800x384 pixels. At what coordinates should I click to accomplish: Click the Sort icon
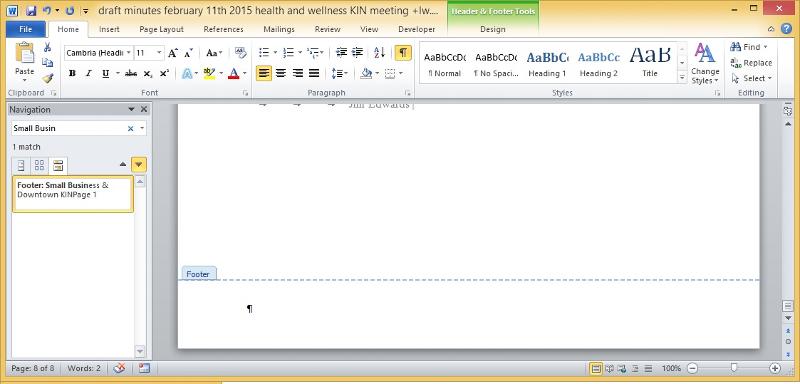[380, 53]
